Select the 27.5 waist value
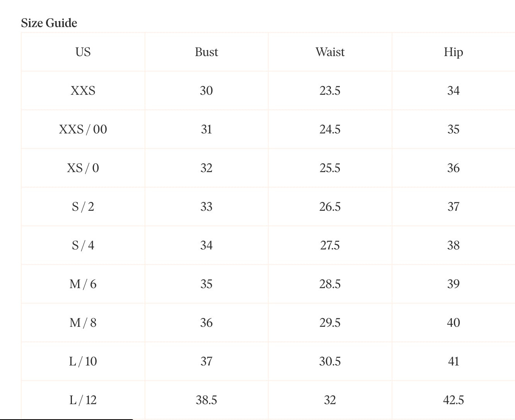515x420 pixels. (330, 245)
